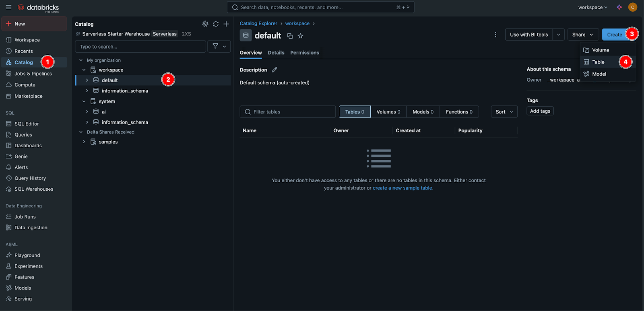Refresh the Catalog tree

click(x=216, y=24)
